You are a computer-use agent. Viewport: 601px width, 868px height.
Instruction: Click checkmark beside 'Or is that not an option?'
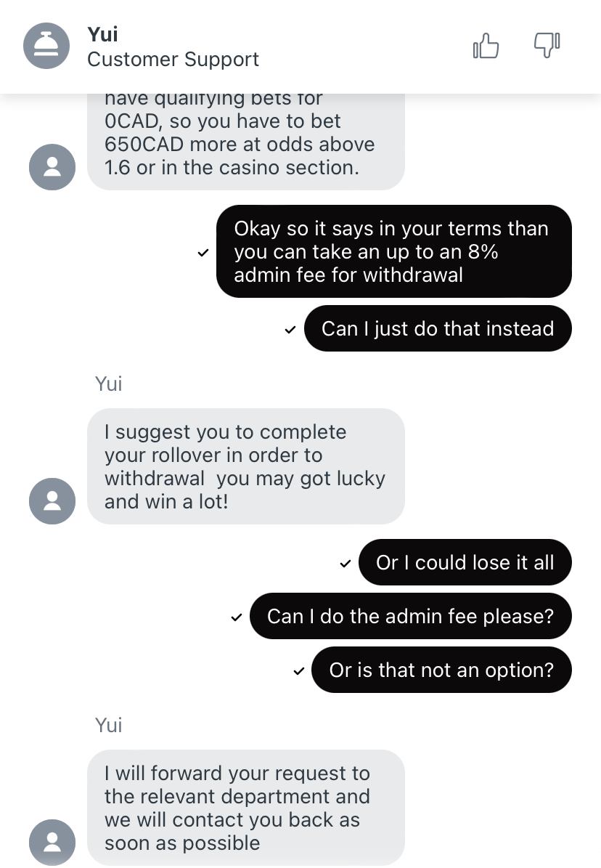pos(298,671)
